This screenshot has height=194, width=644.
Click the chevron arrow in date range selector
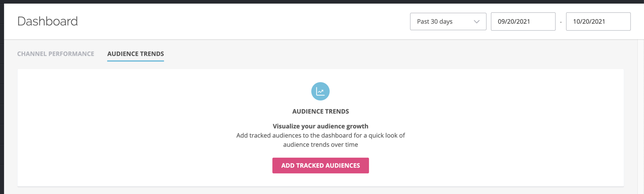pyautogui.click(x=477, y=21)
